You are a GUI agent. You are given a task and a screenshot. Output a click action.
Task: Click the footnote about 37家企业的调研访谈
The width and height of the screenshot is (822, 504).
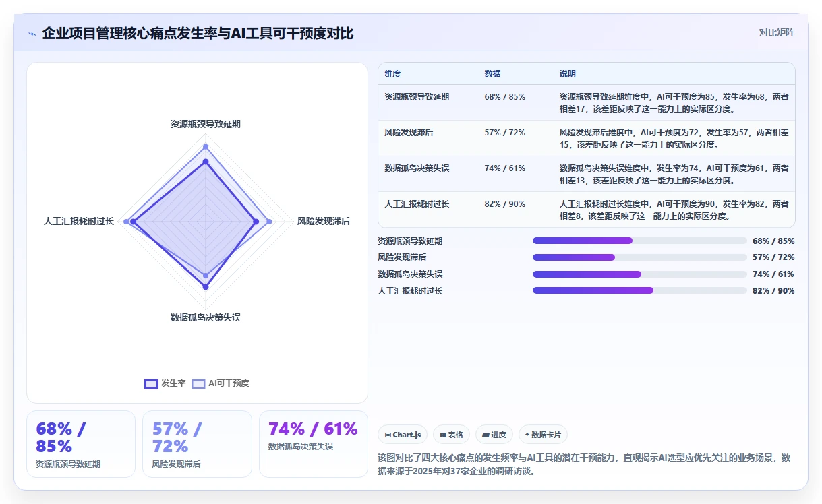coord(584,464)
